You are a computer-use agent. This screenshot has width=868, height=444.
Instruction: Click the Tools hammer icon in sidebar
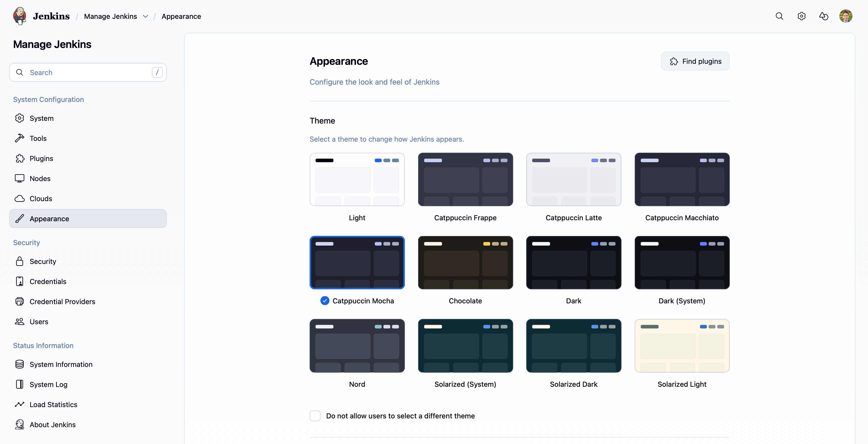(20, 138)
